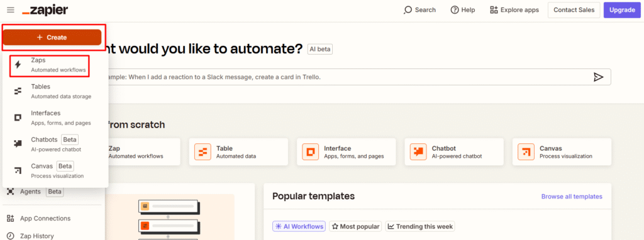Switch to the AI Workflows tab
Image resolution: width=644 pixels, height=240 pixels.
tap(299, 226)
